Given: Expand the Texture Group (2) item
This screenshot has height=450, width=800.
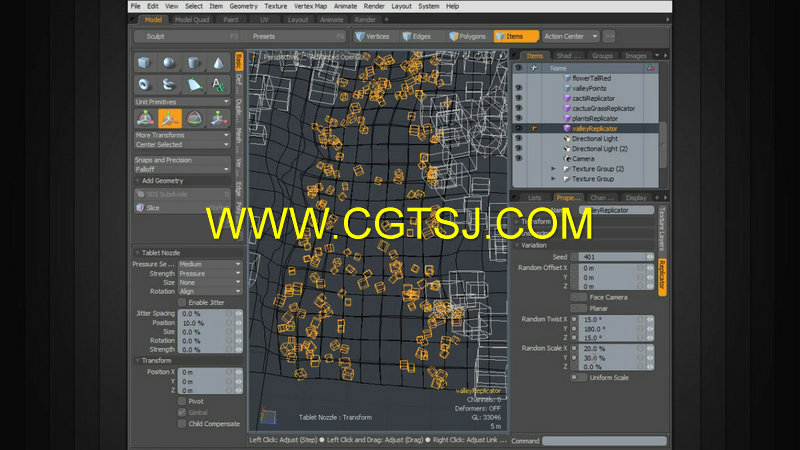Looking at the screenshot, I should point(554,168).
